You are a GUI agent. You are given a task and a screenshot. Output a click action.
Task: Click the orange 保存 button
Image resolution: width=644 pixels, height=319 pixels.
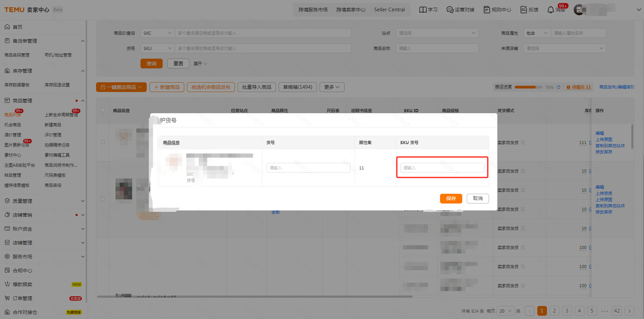pyautogui.click(x=451, y=198)
